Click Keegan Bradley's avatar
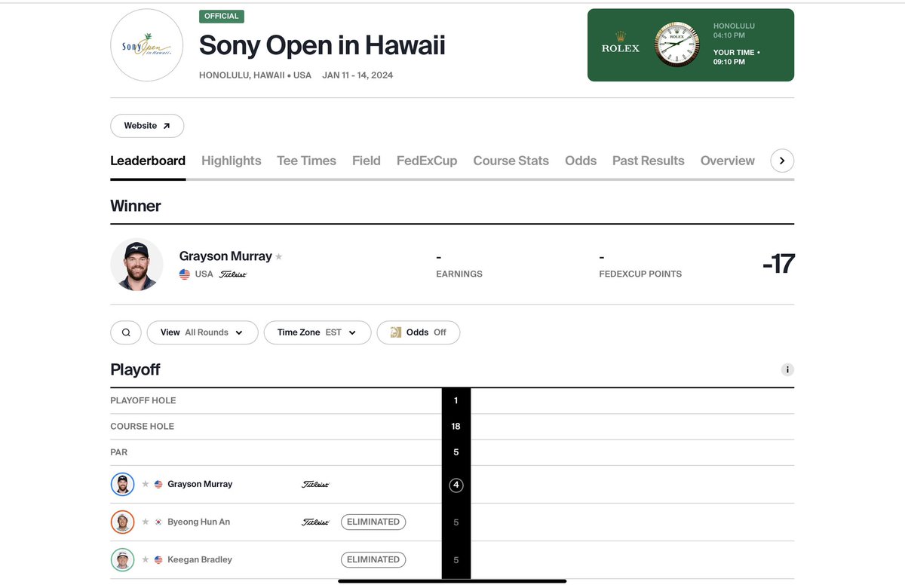This screenshot has width=905, height=588. (x=122, y=559)
